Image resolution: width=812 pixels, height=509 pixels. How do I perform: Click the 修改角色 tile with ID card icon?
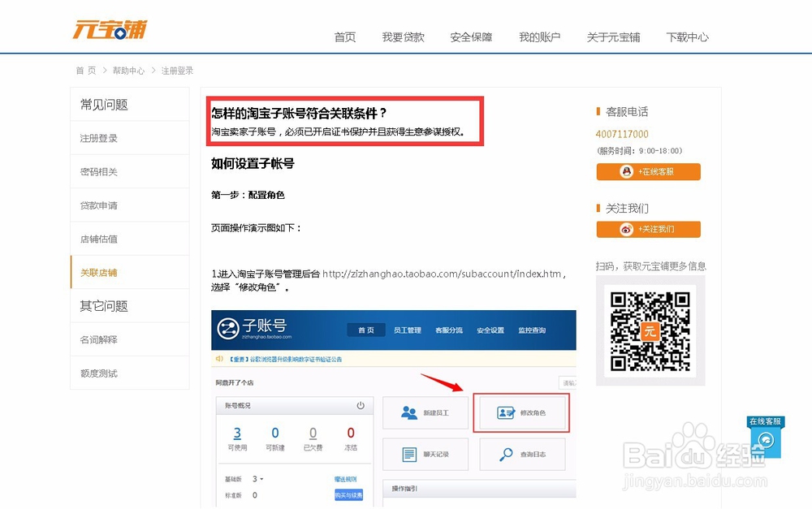[x=522, y=412]
